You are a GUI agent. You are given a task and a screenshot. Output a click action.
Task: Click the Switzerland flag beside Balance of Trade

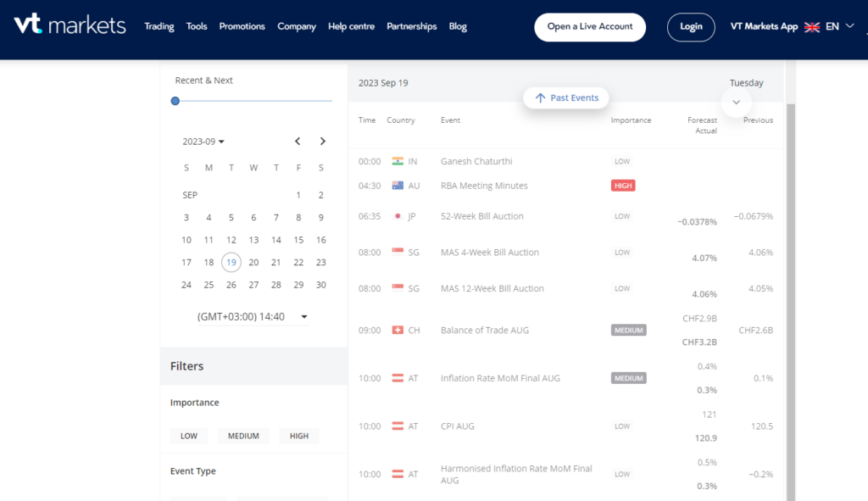(x=398, y=331)
